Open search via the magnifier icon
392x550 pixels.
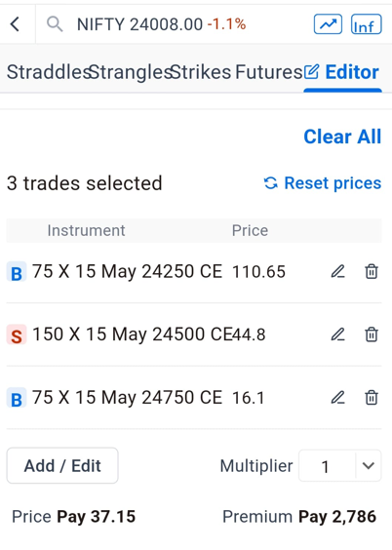(x=55, y=24)
